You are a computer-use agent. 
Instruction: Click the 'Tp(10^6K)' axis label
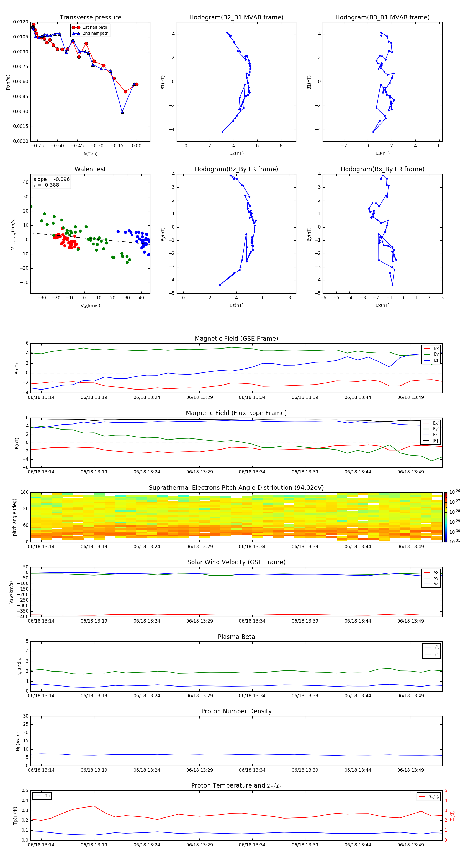pos(15,815)
